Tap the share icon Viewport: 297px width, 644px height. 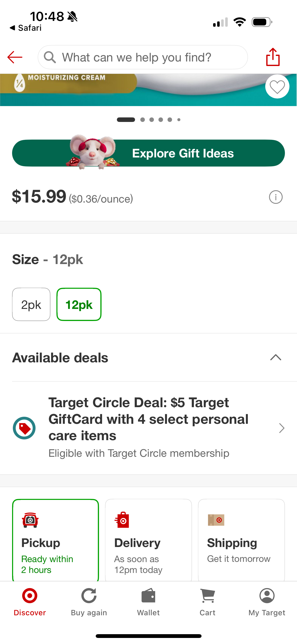pos(273,57)
